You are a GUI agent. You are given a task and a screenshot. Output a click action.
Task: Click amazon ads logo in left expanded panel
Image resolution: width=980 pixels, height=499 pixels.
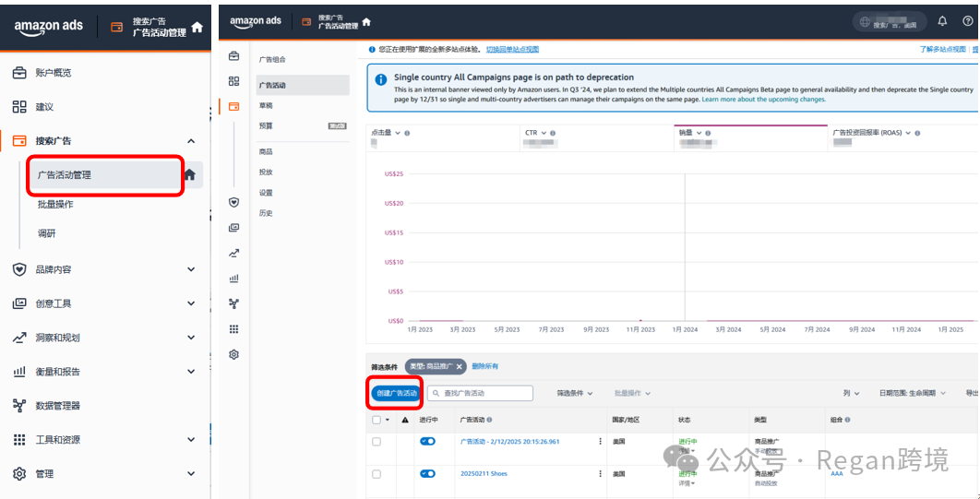(x=49, y=28)
